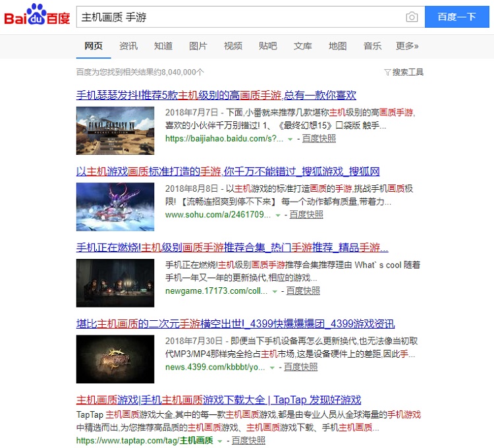494x448 pixels.
Task: Click the thumbnail of the sohu result
Action: tap(115, 207)
